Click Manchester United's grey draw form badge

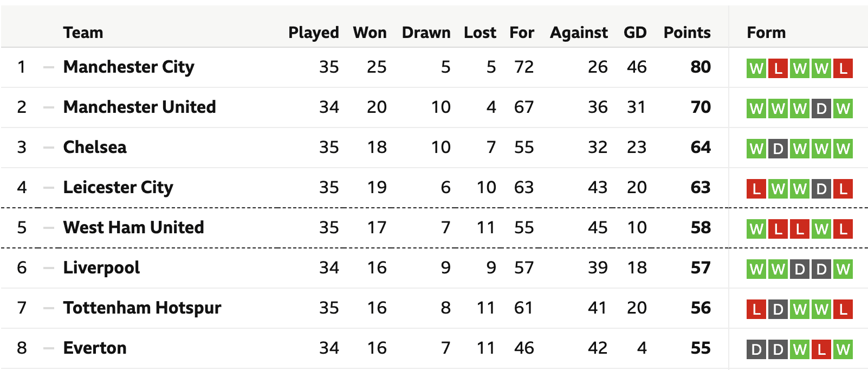[821, 109]
